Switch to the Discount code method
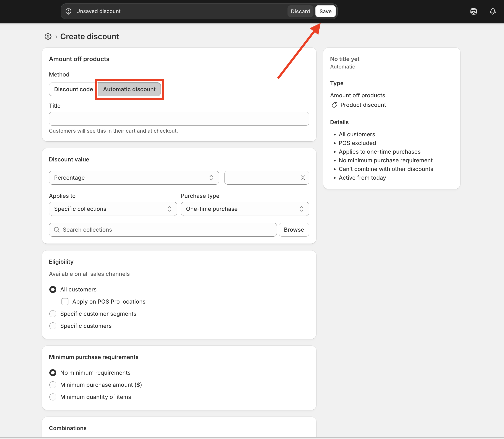This screenshot has height=439, width=504. [73, 89]
